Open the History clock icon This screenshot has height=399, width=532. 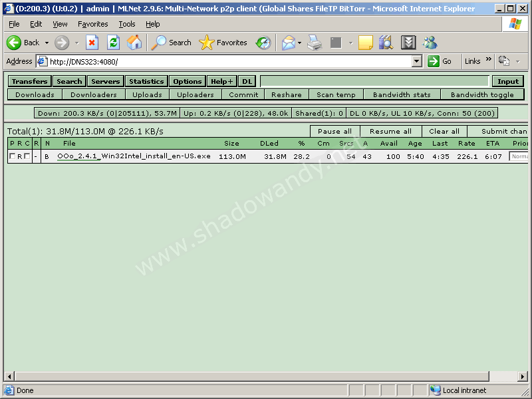pyautogui.click(x=263, y=43)
